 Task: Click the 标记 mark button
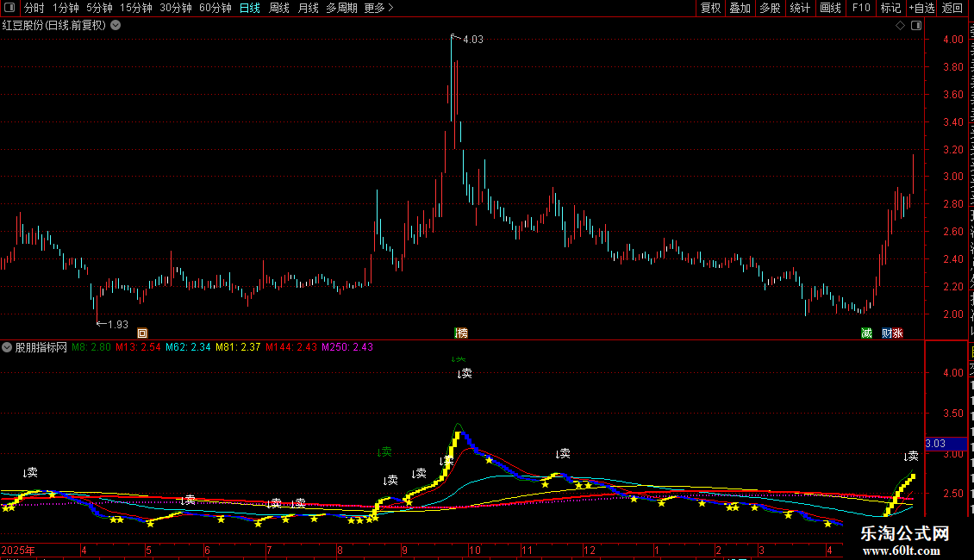[890, 8]
